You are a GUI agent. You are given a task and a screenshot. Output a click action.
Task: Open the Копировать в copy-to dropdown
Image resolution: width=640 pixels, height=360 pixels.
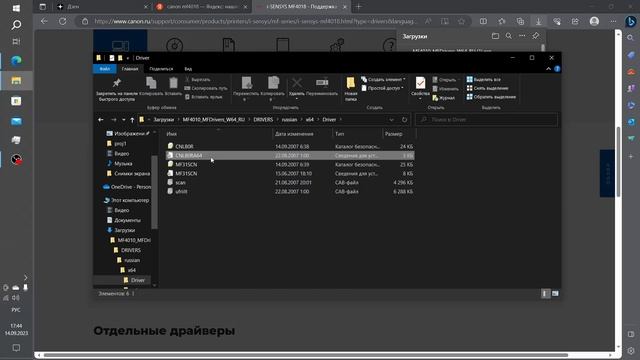coord(273,89)
